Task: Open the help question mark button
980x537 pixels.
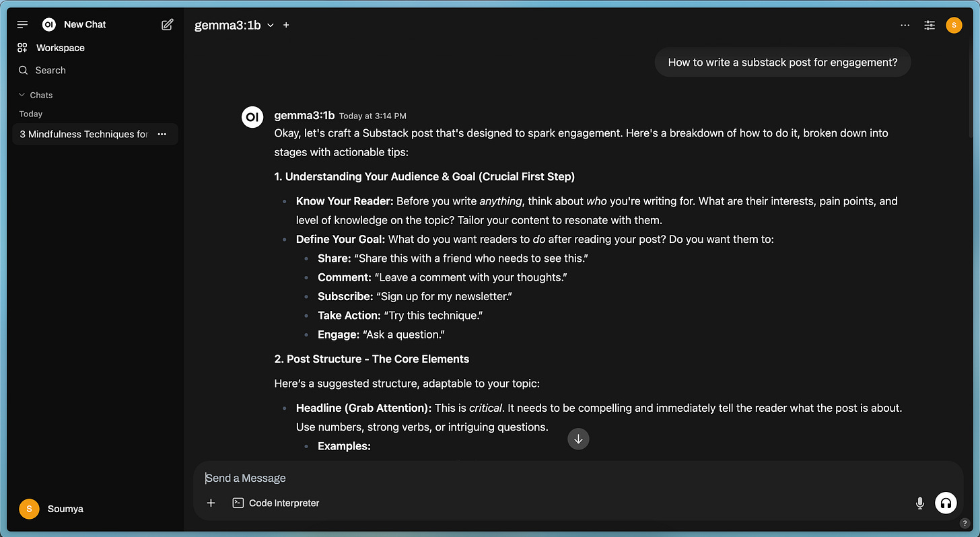Action: click(x=965, y=524)
